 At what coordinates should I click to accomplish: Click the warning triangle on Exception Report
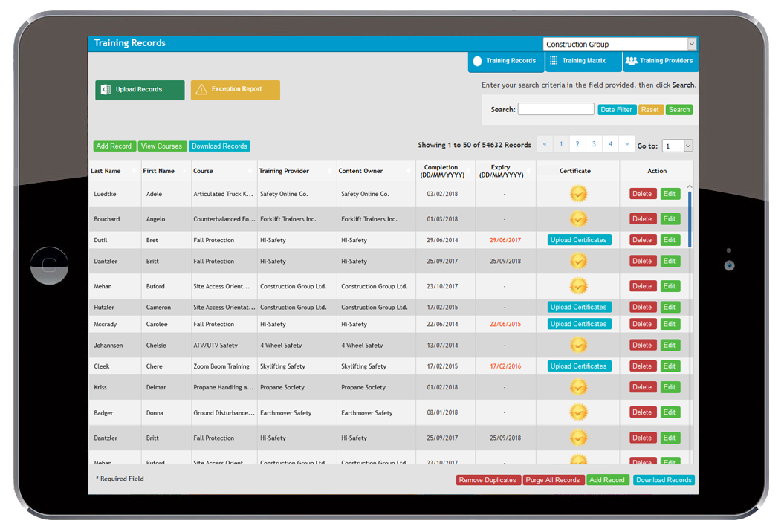[x=202, y=90]
